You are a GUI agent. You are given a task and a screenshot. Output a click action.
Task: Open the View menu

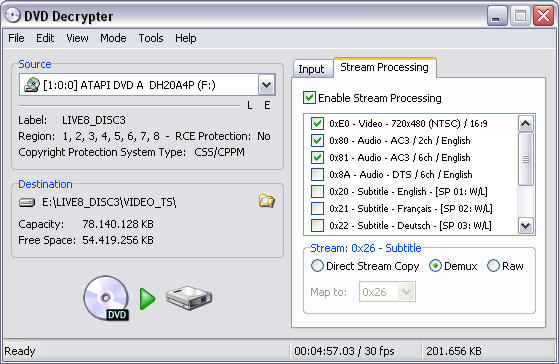point(77,38)
